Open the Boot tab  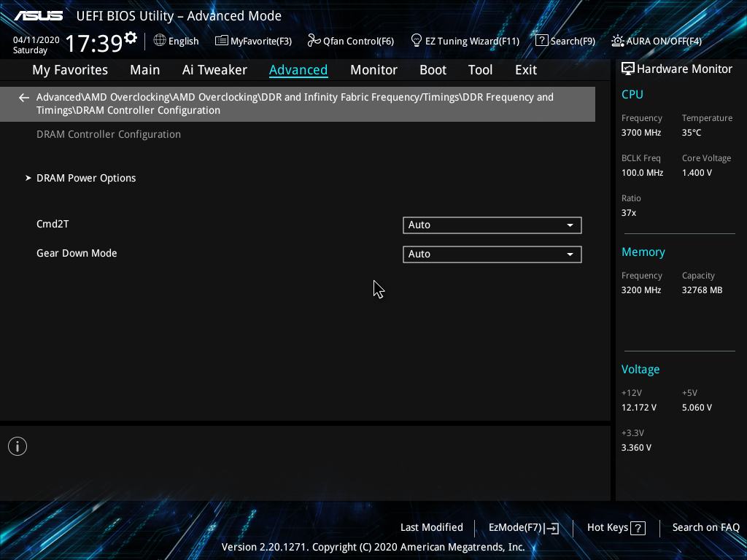click(x=433, y=70)
